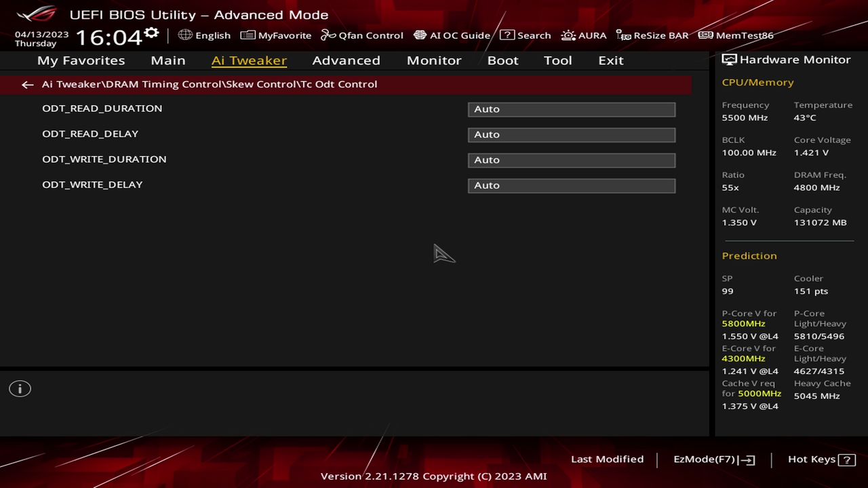Go to Boot tab
The width and height of the screenshot is (868, 488).
click(502, 60)
